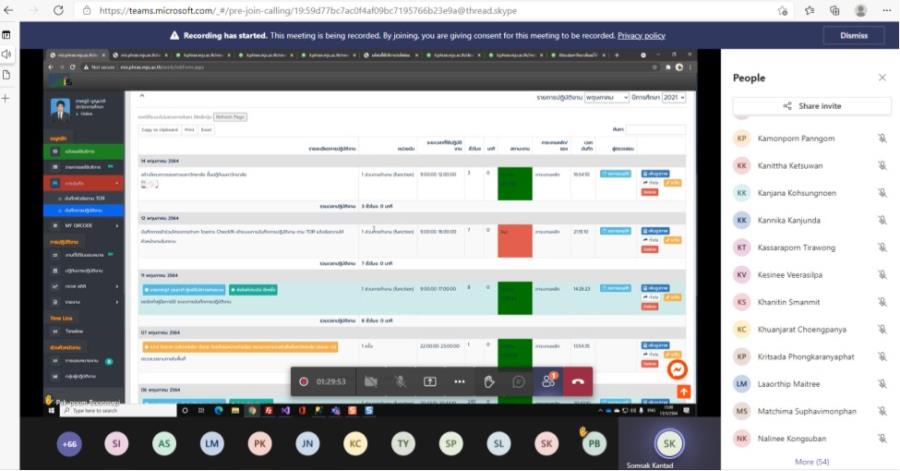Toggle the participants panel icon
The width and height of the screenshot is (900, 471).
548,381
